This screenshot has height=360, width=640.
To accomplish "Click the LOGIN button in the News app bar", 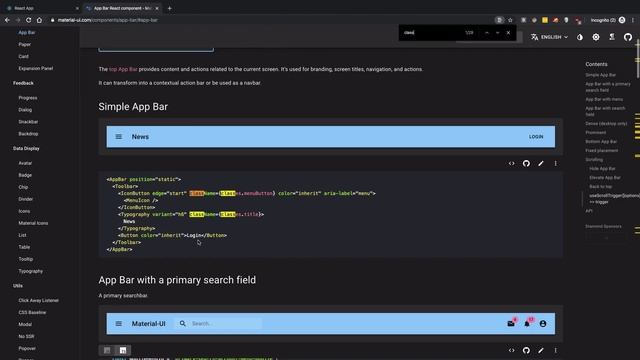I will pyautogui.click(x=536, y=137).
